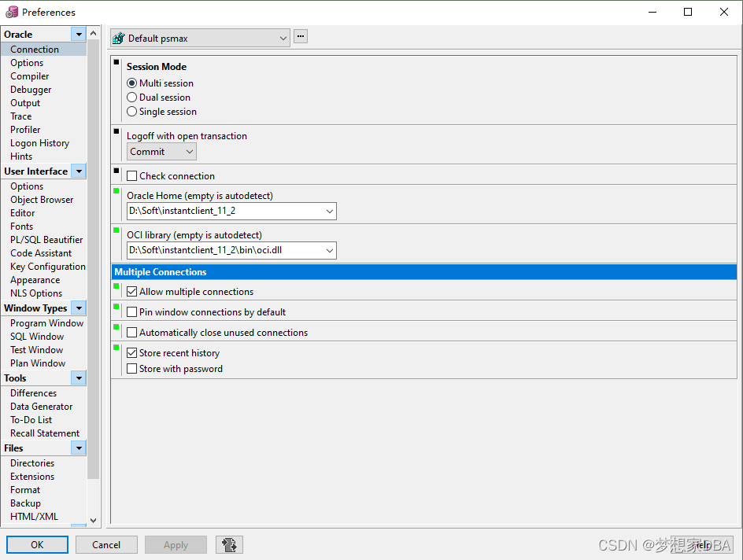The image size is (743, 560).
Task: Click the Apply button
Action: [x=176, y=544]
